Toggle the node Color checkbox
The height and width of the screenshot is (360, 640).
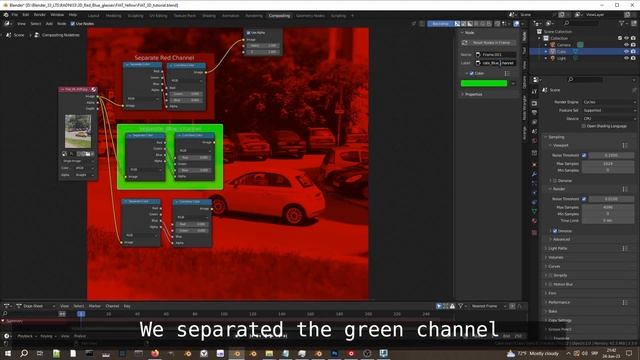click(x=471, y=73)
